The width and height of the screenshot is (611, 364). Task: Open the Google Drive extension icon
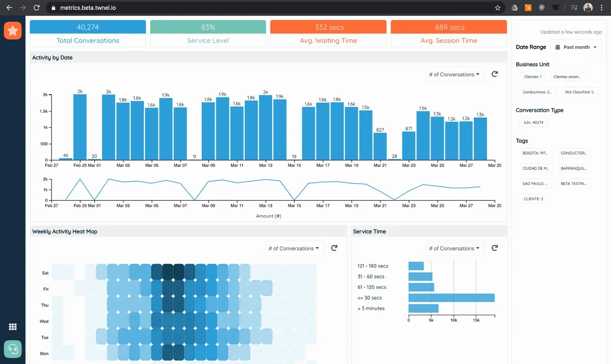click(515, 7)
